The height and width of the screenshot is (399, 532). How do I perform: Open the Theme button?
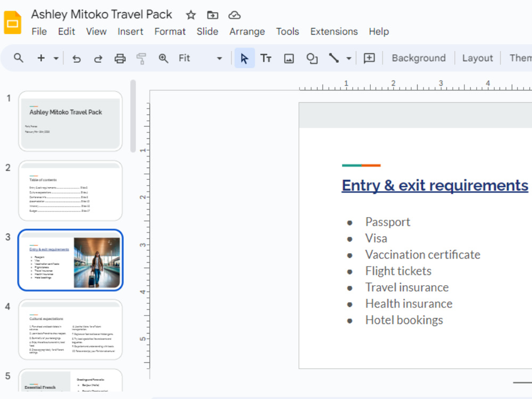click(520, 58)
